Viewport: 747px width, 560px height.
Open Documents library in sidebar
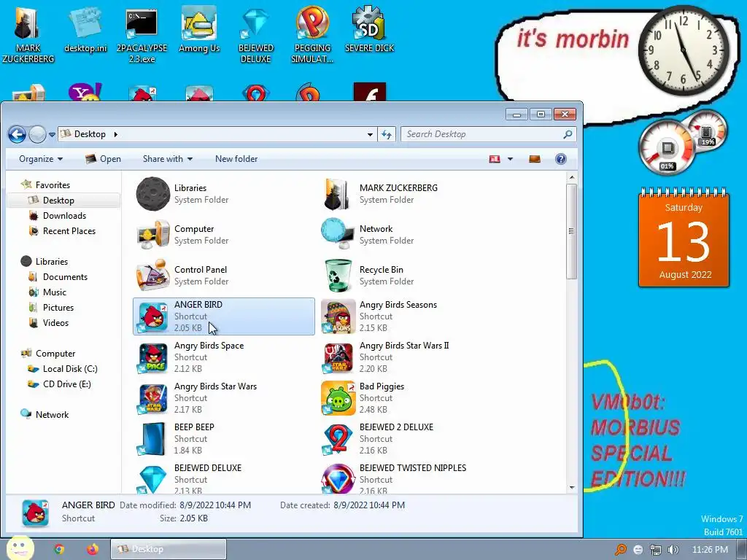click(x=65, y=276)
